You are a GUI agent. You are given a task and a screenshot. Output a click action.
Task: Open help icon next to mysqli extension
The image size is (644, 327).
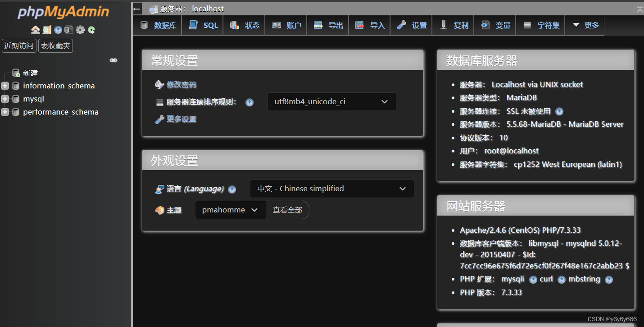point(533,280)
